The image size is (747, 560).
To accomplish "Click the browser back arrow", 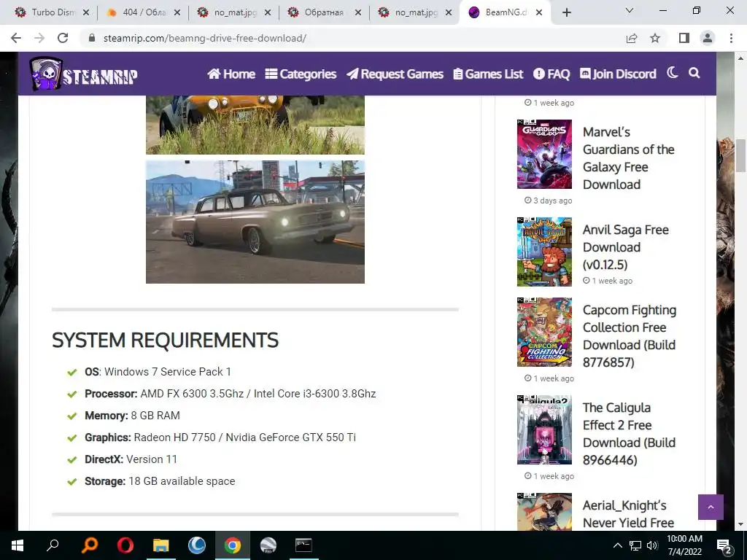I will pos(16,38).
